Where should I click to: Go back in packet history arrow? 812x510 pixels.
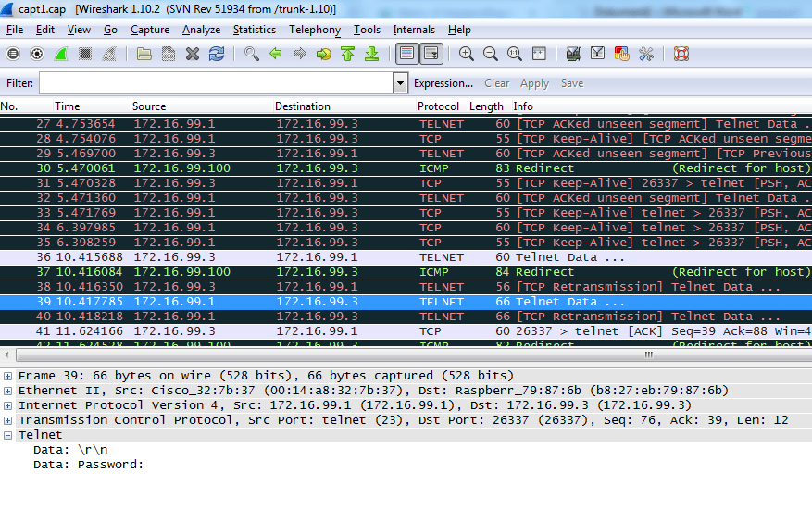pyautogui.click(x=276, y=54)
